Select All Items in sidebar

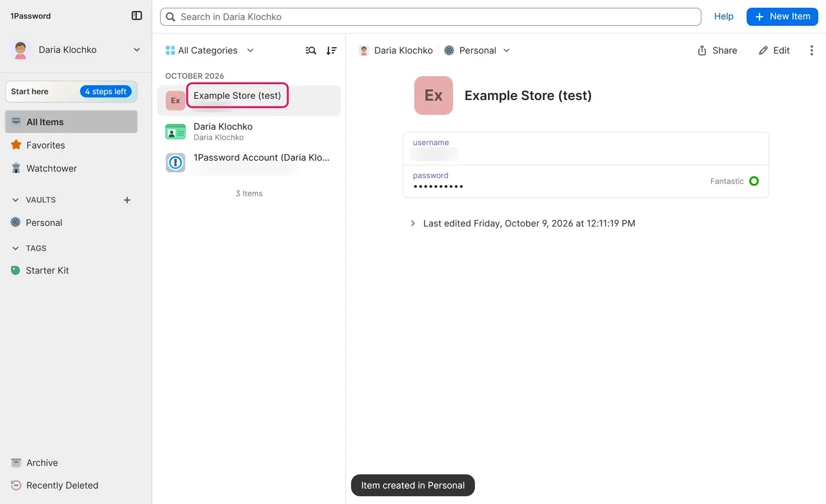71,122
